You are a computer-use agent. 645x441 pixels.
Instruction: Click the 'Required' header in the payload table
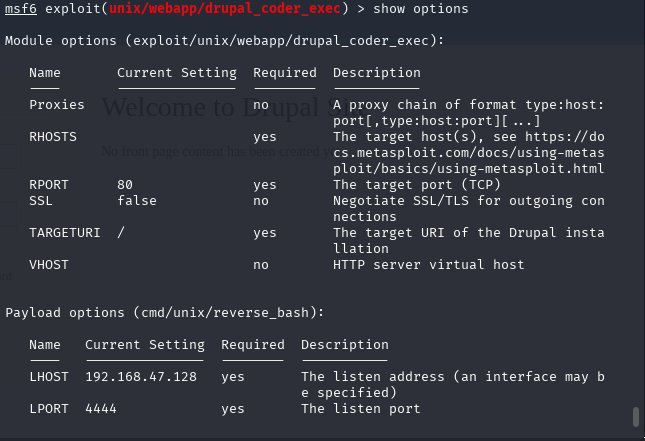click(253, 345)
